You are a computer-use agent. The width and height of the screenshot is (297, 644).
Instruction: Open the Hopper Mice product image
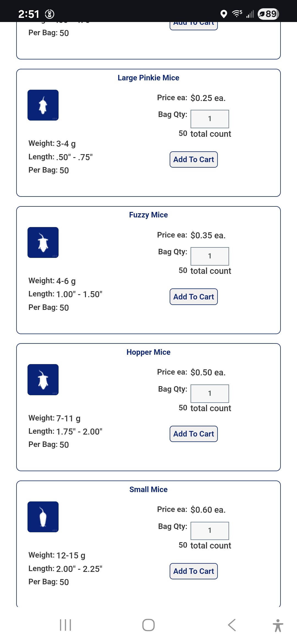coord(43,380)
